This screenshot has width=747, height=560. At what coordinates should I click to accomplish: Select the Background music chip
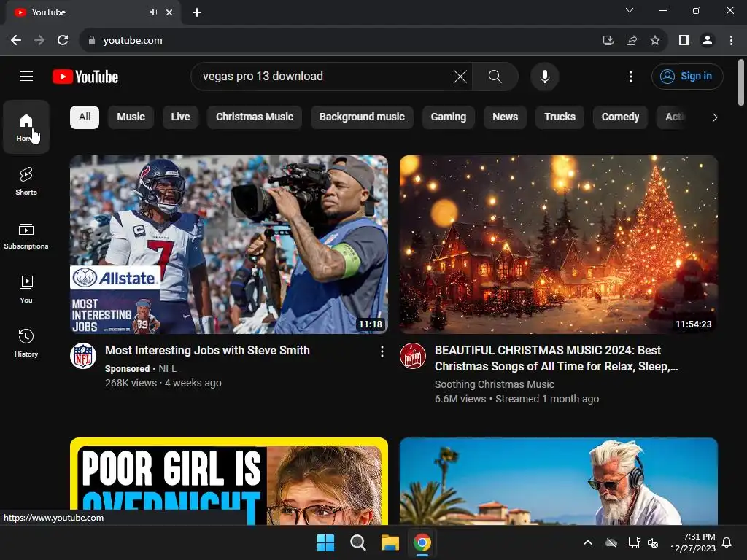(362, 117)
